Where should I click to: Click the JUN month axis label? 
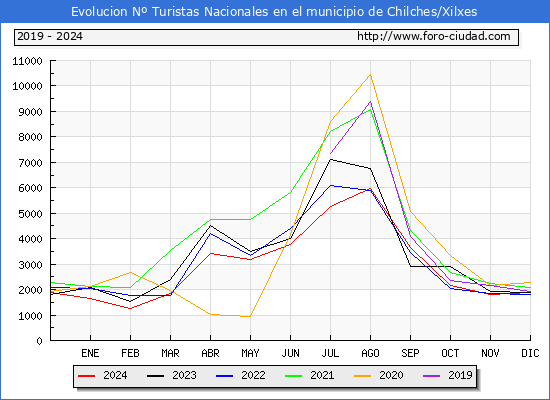[x=290, y=353]
